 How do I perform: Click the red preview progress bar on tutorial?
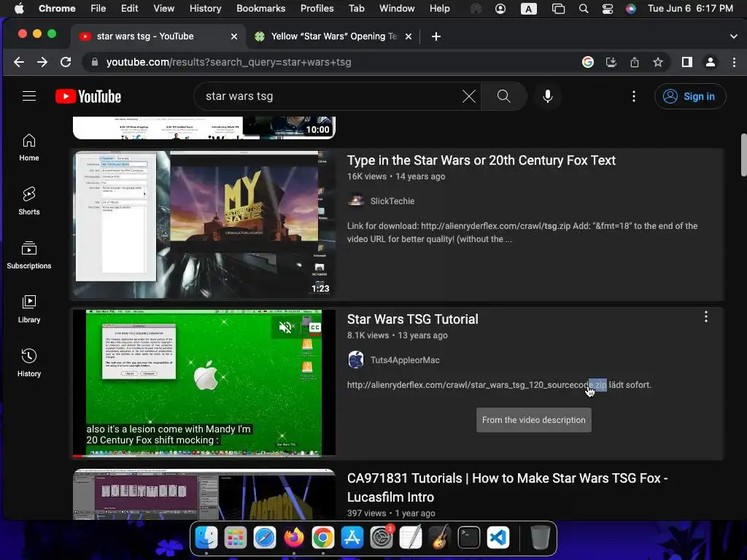(77, 456)
